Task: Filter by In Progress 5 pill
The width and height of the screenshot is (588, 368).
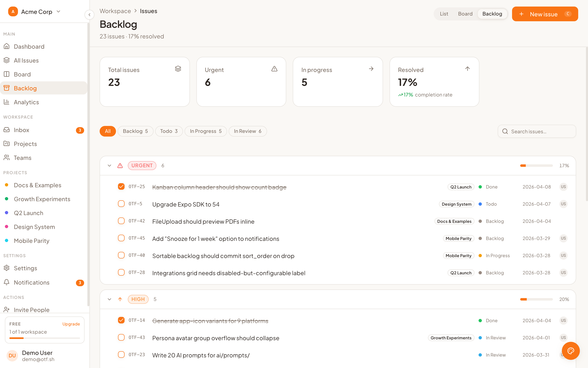Action: 206,131
